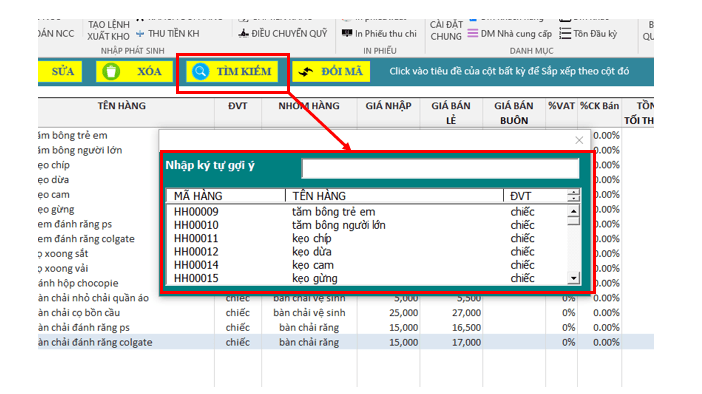
Task: Click the TÌM KIẾM button label
Action: click(x=244, y=72)
